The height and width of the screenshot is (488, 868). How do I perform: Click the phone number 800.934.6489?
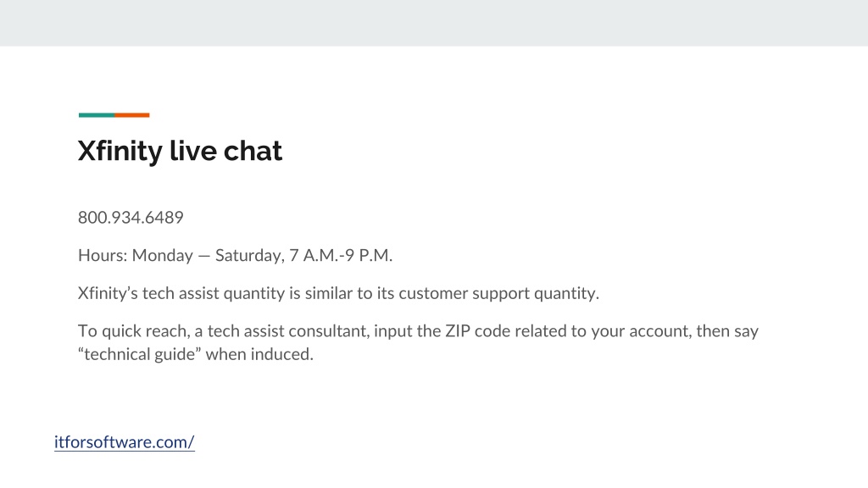point(131,218)
